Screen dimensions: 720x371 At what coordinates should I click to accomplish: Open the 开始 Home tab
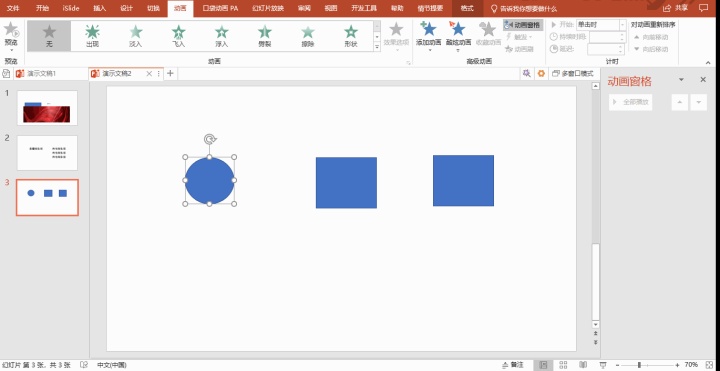coord(42,8)
